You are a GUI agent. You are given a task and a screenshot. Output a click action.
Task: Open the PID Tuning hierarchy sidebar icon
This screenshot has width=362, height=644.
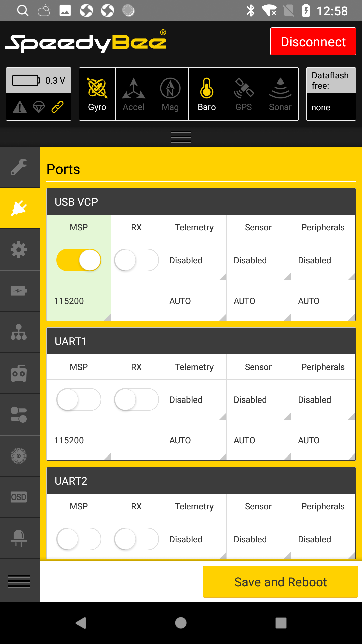[x=19, y=332]
